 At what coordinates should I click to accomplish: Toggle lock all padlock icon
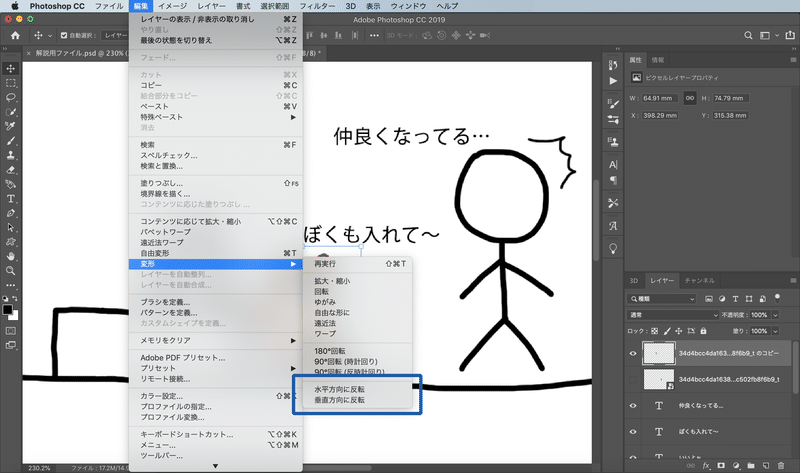coord(704,331)
